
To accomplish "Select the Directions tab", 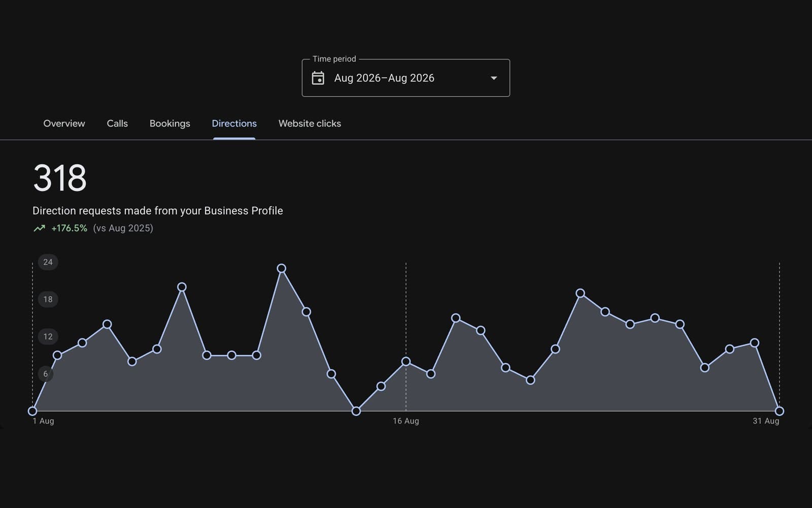I will 234,123.
